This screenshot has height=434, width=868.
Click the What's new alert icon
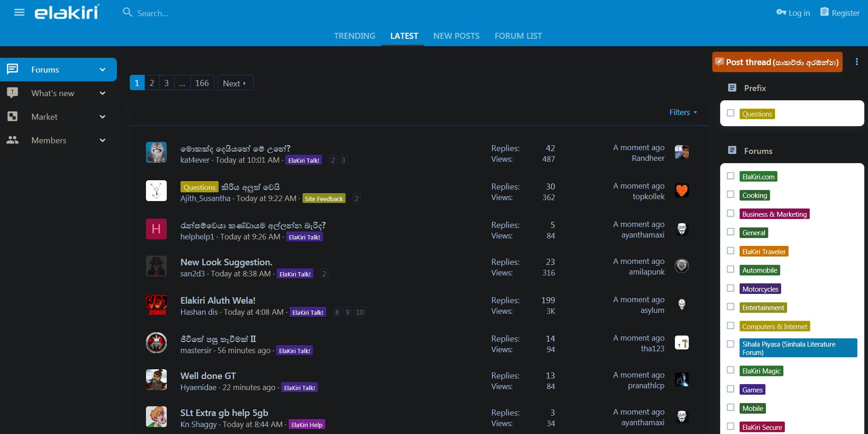pos(12,93)
